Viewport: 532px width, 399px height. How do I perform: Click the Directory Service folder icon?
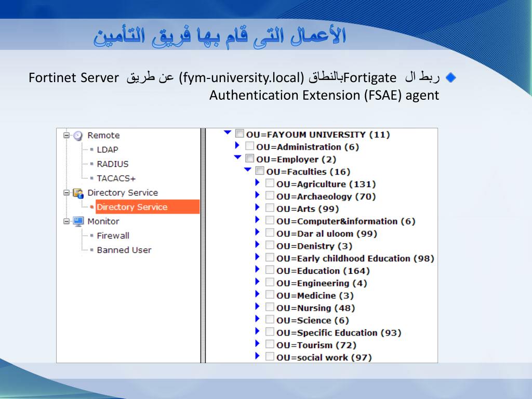point(78,193)
